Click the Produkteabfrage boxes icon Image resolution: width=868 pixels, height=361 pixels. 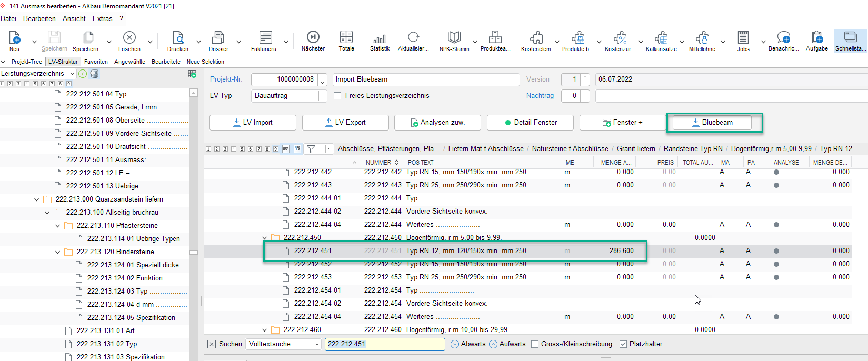(495, 37)
